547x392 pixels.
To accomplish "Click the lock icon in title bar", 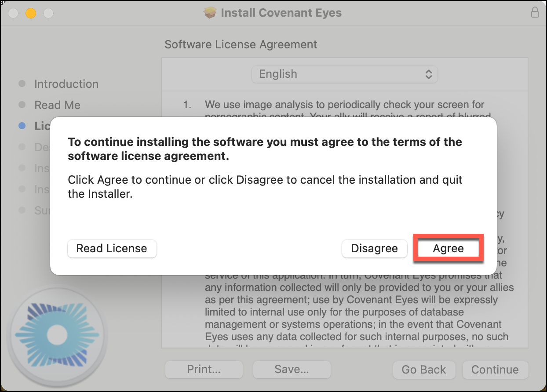I will [535, 12].
